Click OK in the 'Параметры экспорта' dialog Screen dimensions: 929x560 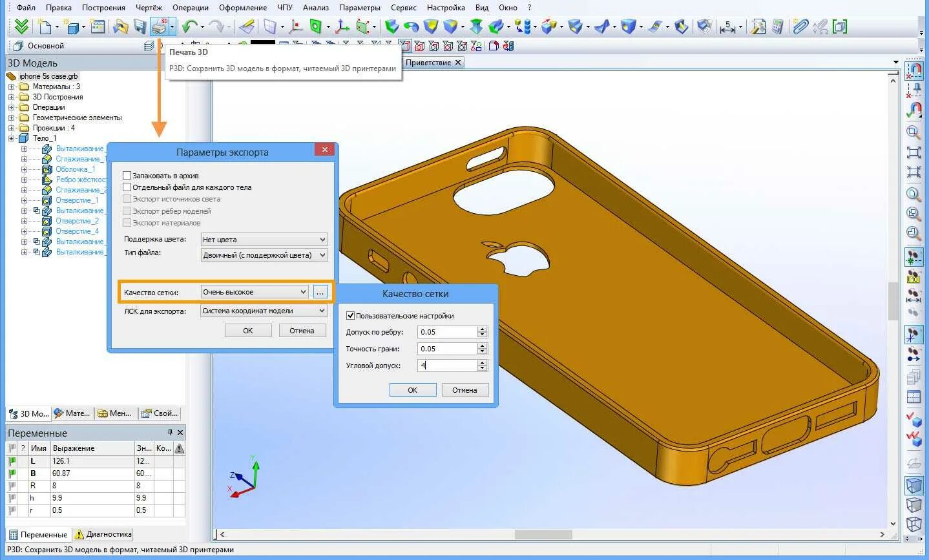(x=248, y=331)
